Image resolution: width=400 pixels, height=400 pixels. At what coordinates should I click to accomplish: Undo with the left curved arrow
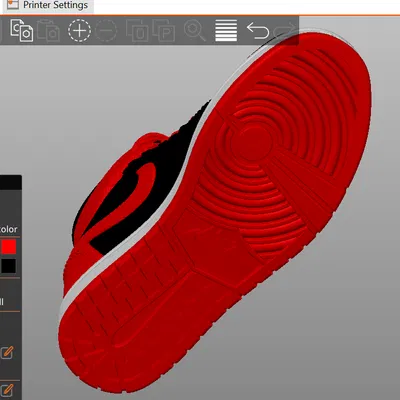tap(258, 31)
